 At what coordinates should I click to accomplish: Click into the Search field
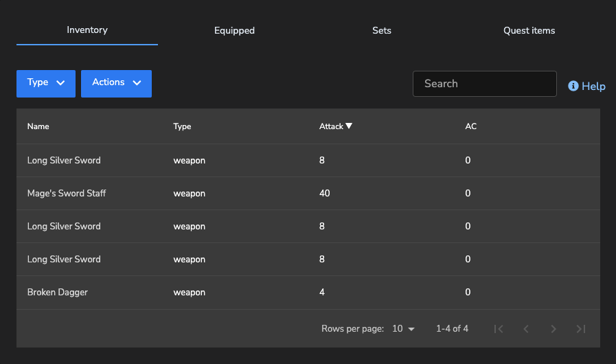pyautogui.click(x=484, y=84)
